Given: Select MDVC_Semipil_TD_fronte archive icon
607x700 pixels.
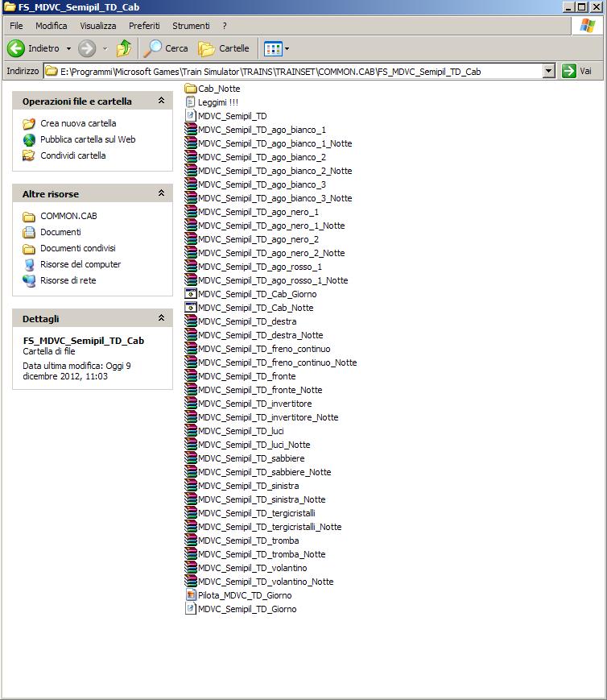Looking at the screenshot, I should point(191,376).
